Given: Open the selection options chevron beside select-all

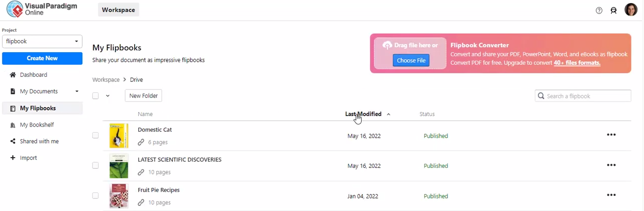Looking at the screenshot, I should click(108, 96).
